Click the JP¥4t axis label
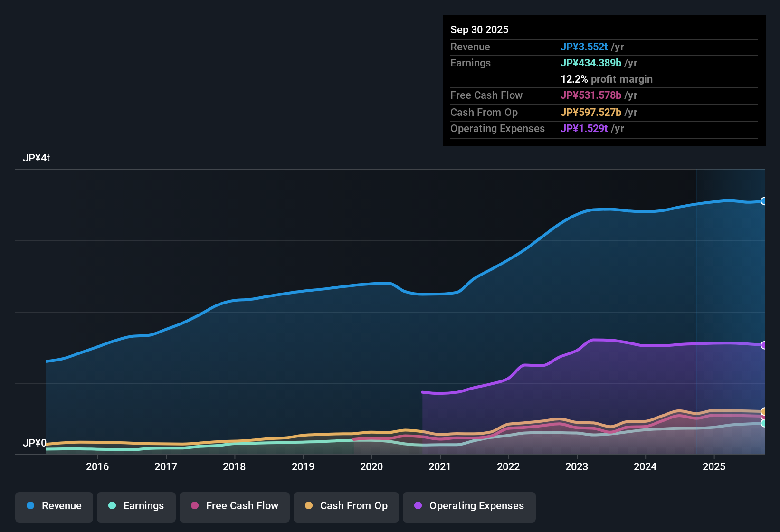The width and height of the screenshot is (780, 532). tap(36, 158)
